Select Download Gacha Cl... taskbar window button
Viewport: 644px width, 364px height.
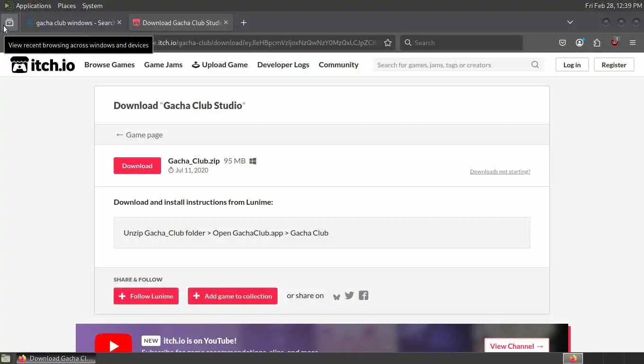(x=56, y=358)
